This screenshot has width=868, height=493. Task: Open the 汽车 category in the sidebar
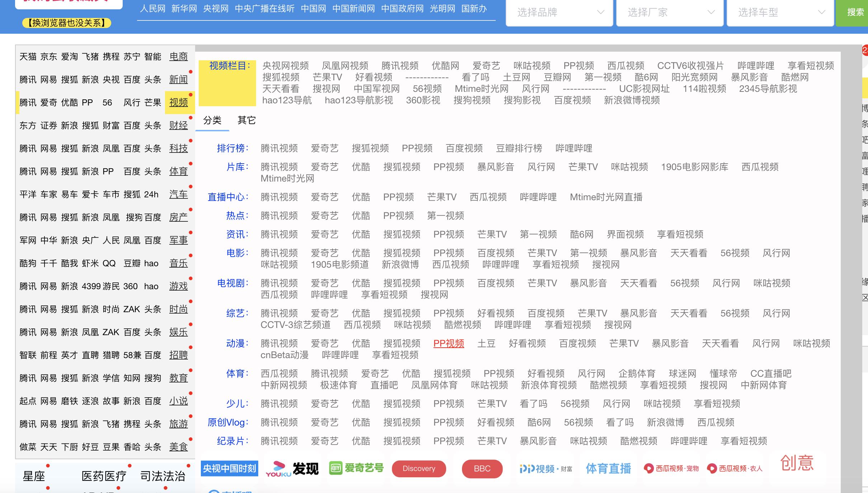(178, 194)
